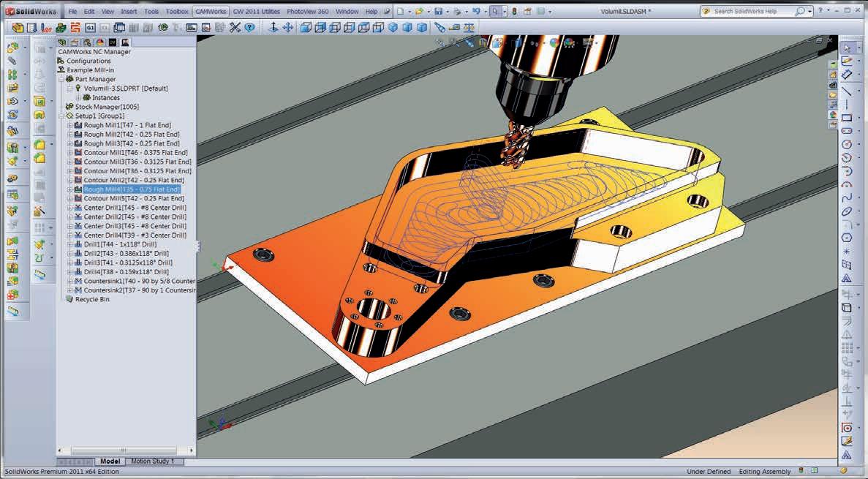Expand the Instances node
Screen dimensions: 868x479
click(x=78, y=97)
